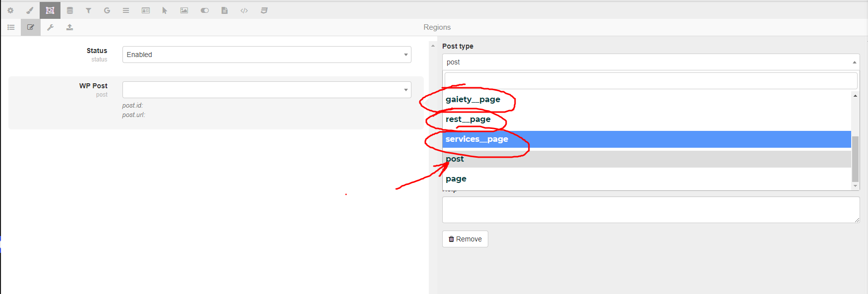Open the CSS3 shield icon tab
The height and width of the screenshot is (294, 868).
pos(264,10)
